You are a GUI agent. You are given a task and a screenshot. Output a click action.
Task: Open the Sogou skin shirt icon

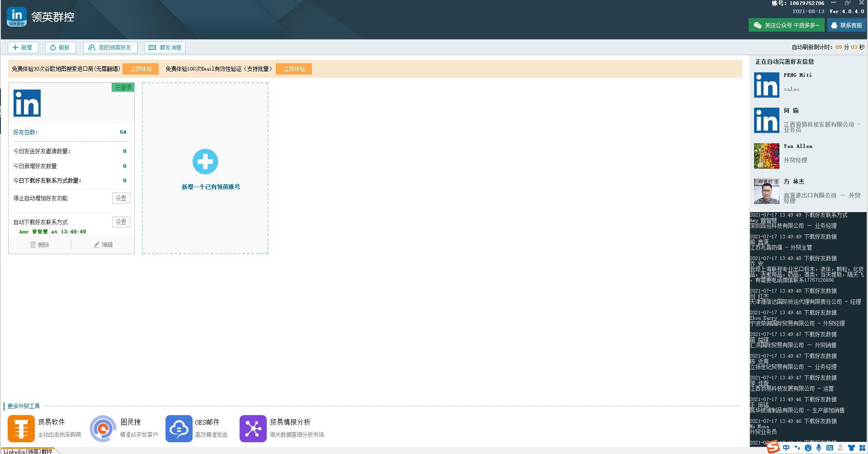click(851, 448)
